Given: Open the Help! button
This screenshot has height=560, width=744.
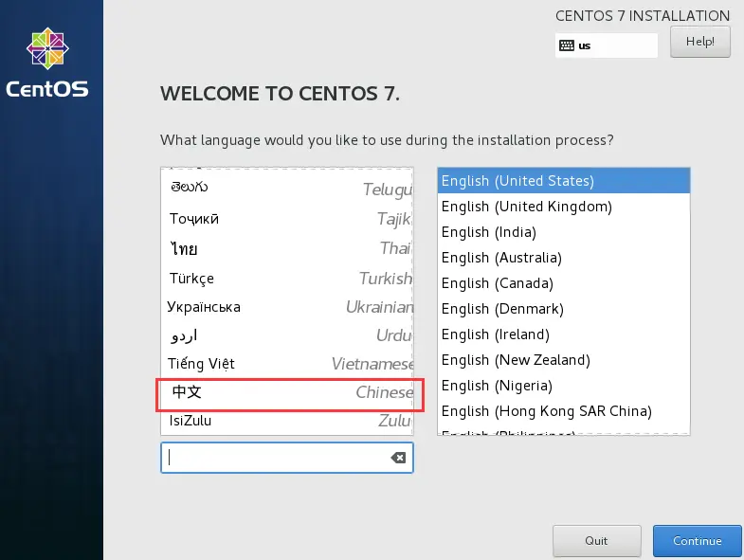Looking at the screenshot, I should tap(699, 42).
